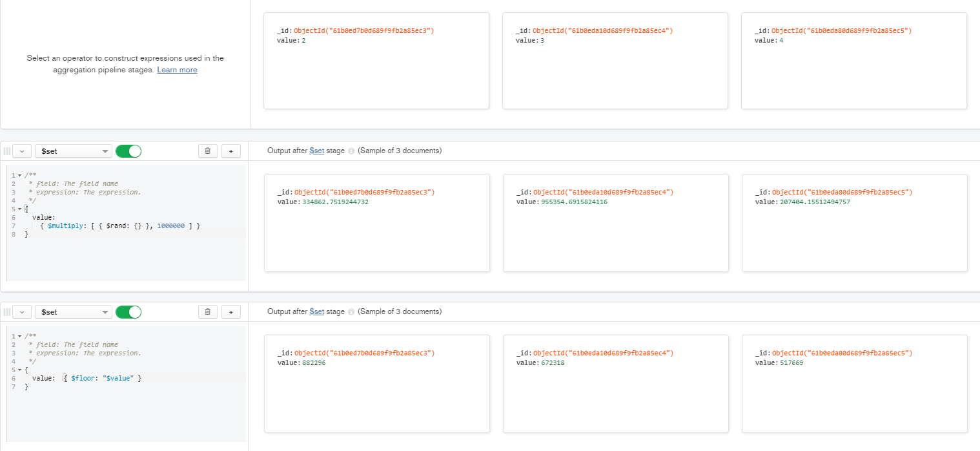Delete the $floor $set stage with trash icon
This screenshot has width=980, height=451.
point(207,312)
